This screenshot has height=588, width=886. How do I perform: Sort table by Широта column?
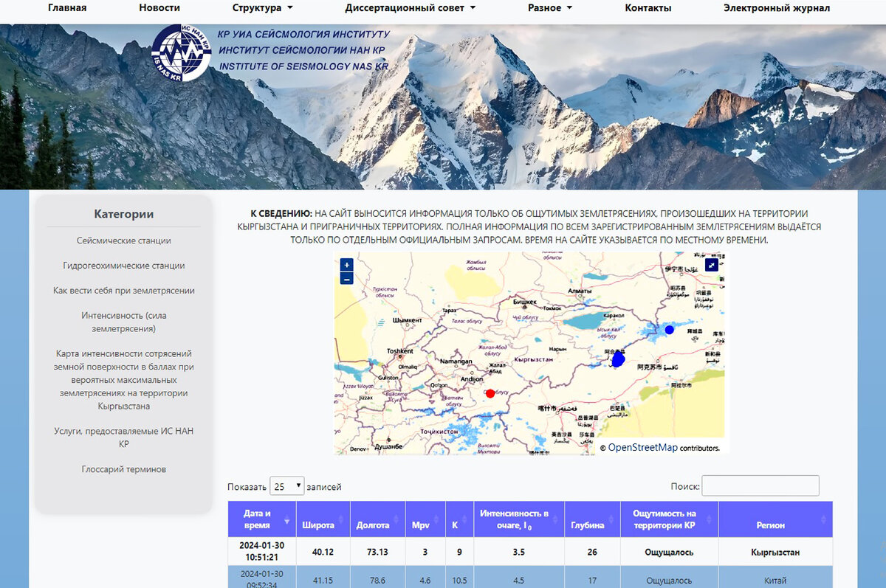323,519
